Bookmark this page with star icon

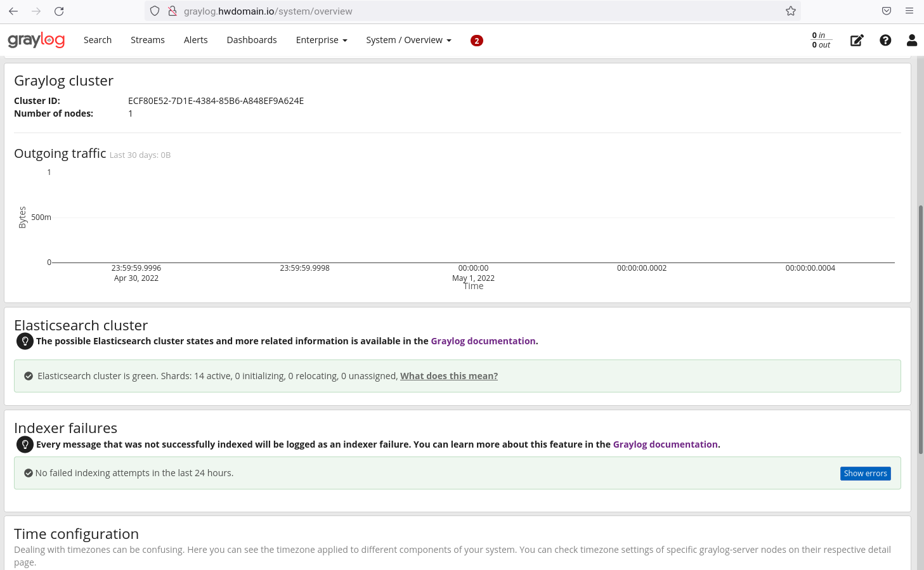coord(790,11)
